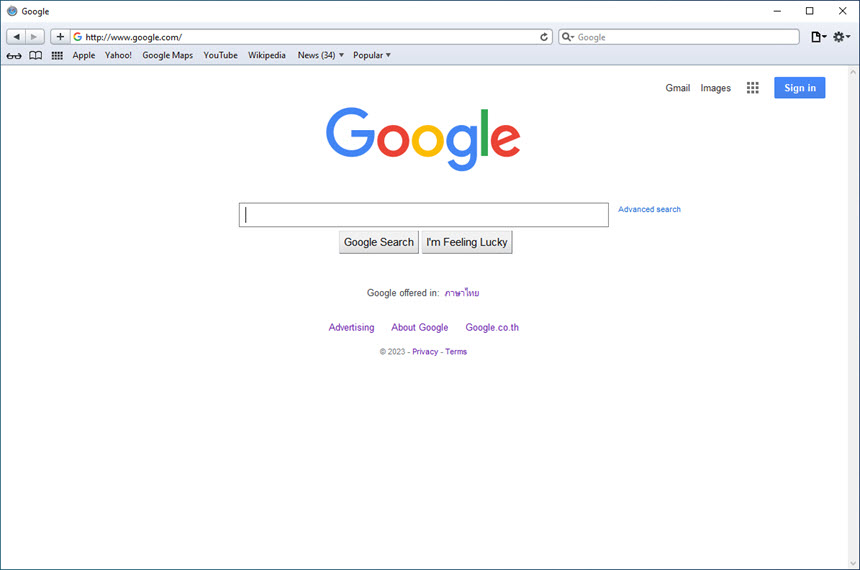This screenshot has height=570, width=860.
Task: Open the Advanced search link
Action: click(649, 209)
